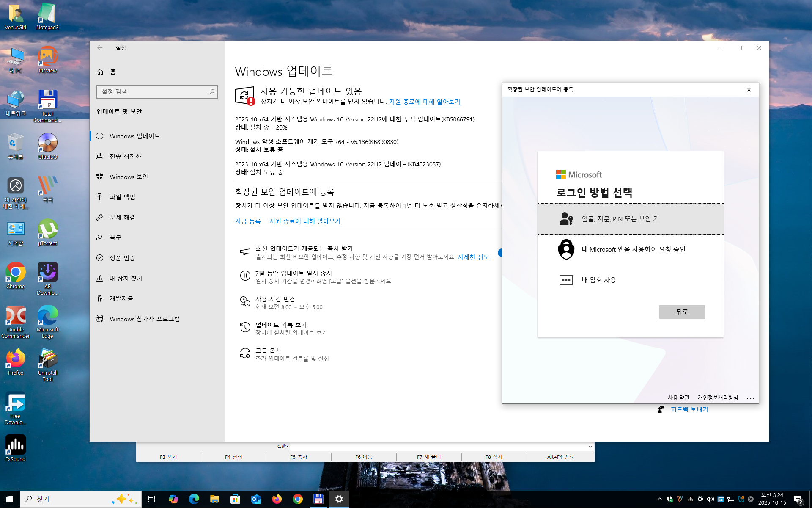
Task: Click F8 삭제 in Total Commander
Action: click(494, 457)
